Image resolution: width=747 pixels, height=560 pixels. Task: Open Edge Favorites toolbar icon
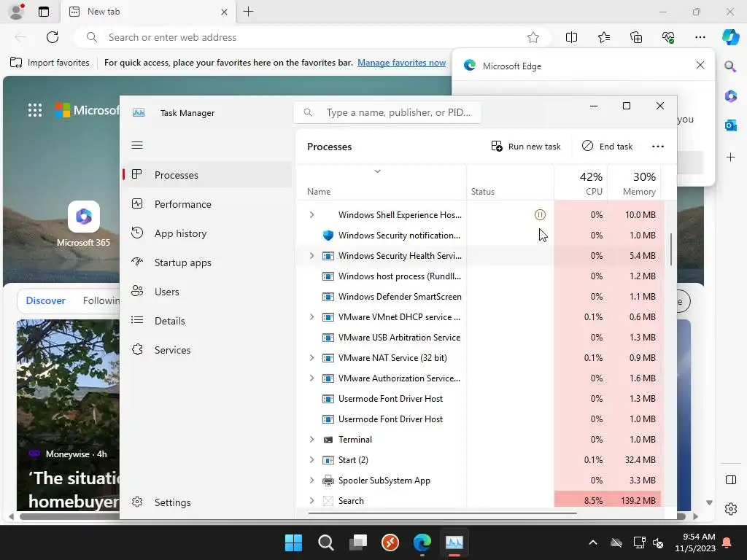click(603, 37)
